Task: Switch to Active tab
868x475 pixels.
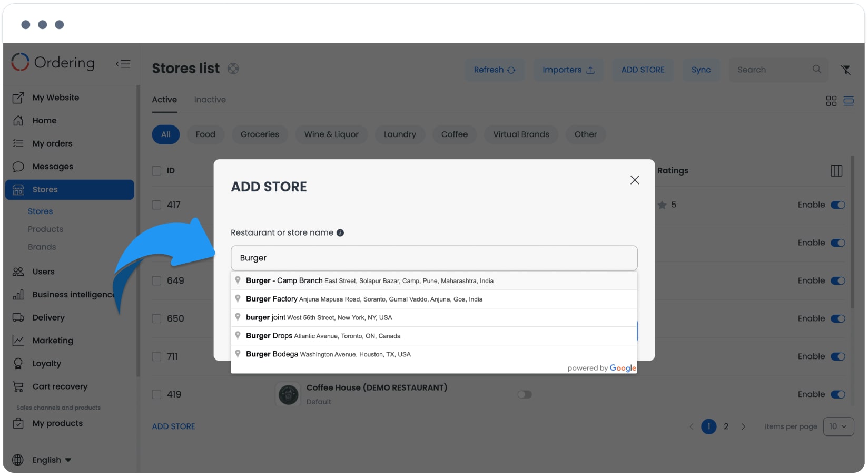Action: click(x=164, y=100)
